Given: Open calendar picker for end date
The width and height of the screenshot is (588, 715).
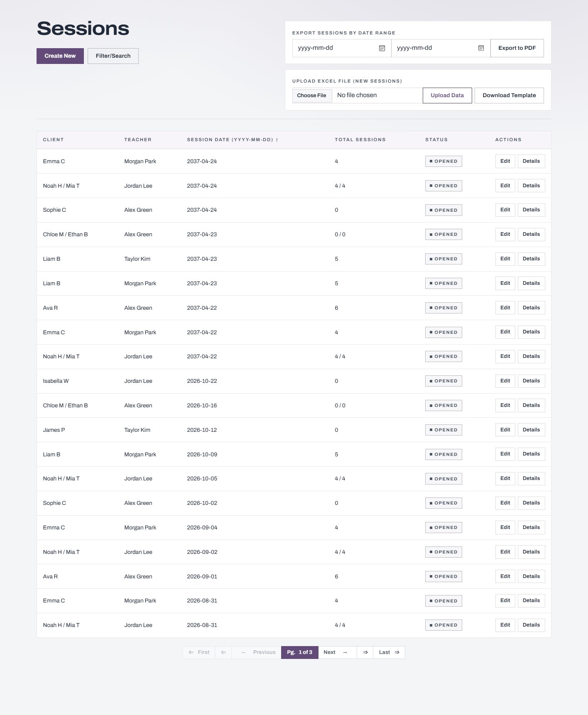Looking at the screenshot, I should (x=481, y=48).
